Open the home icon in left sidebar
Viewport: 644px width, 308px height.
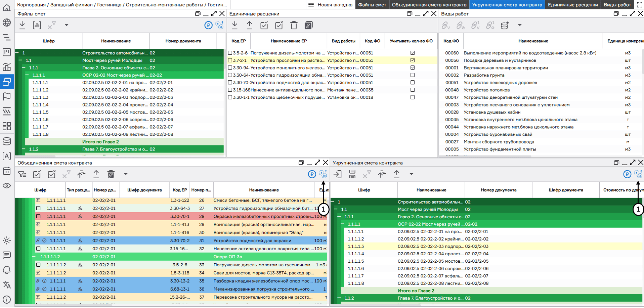click(7, 7)
